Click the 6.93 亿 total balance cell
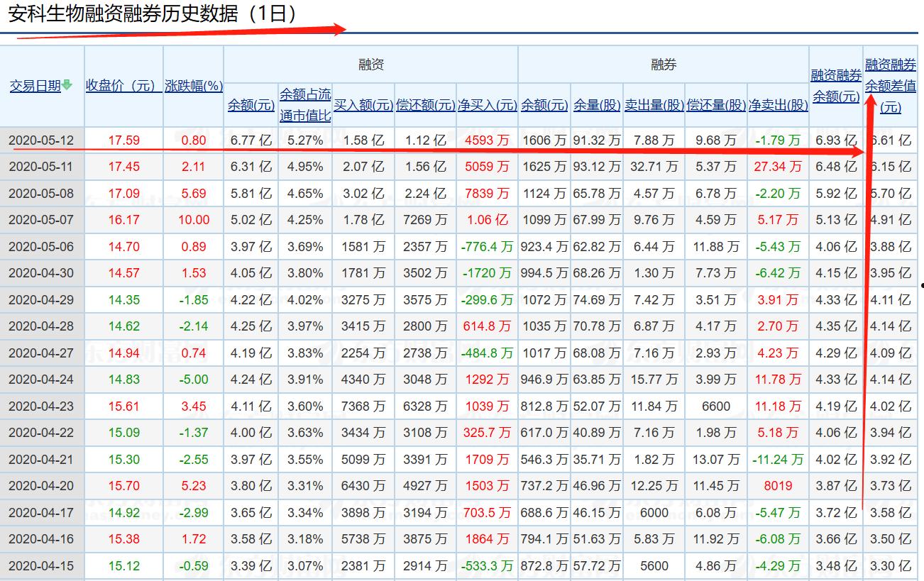This screenshot has width=924, height=581. (x=836, y=140)
